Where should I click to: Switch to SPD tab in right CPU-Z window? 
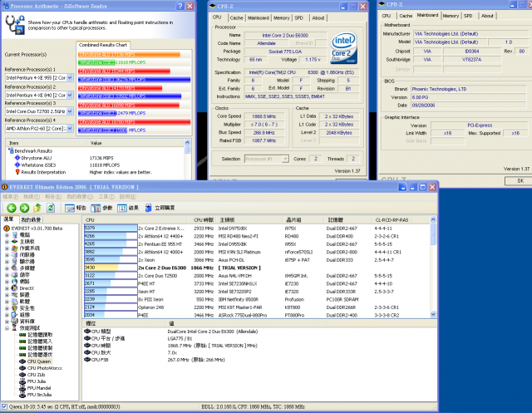(468, 16)
